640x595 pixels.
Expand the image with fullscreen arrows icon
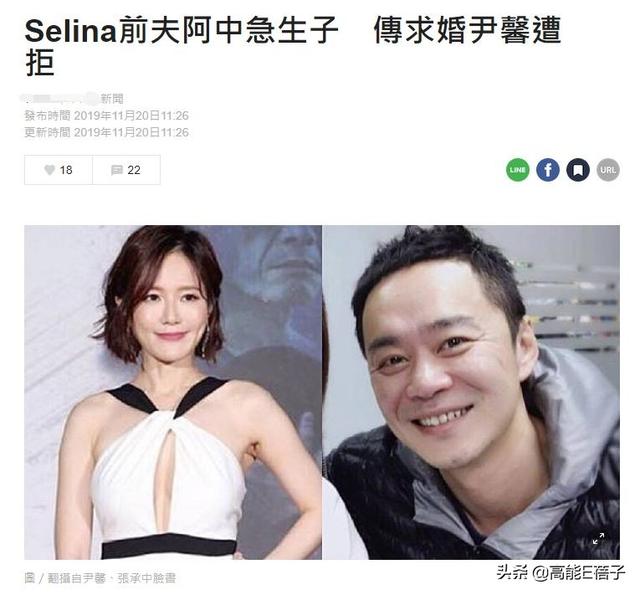pyautogui.click(x=598, y=538)
